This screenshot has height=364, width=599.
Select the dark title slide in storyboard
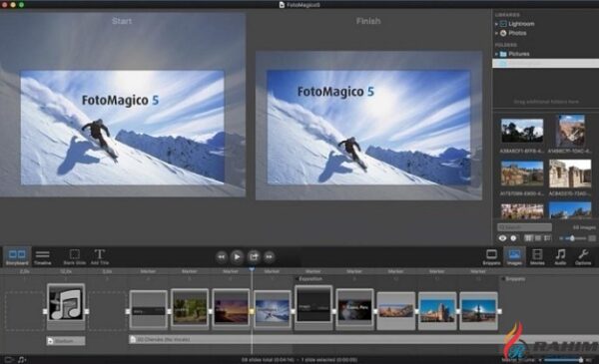(148, 309)
